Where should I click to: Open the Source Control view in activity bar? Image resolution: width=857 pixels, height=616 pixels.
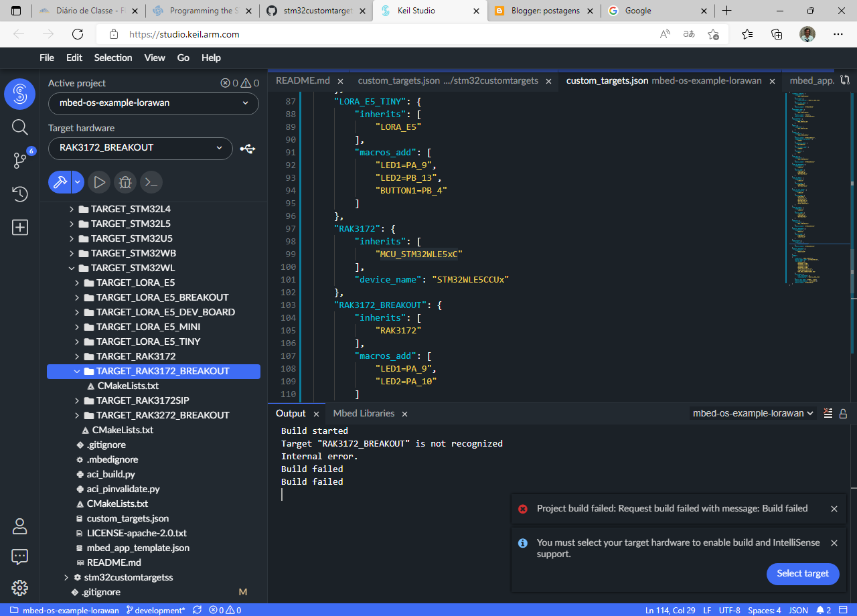[x=19, y=161]
